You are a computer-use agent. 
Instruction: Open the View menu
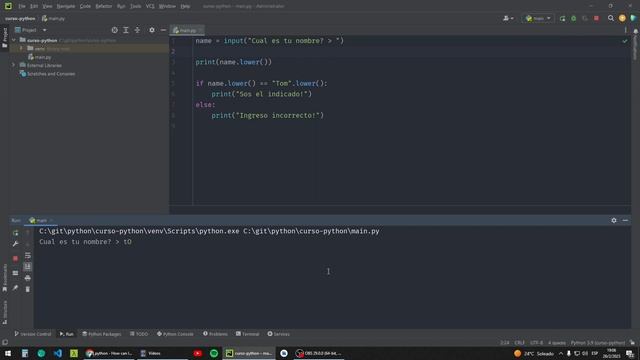[47, 6]
